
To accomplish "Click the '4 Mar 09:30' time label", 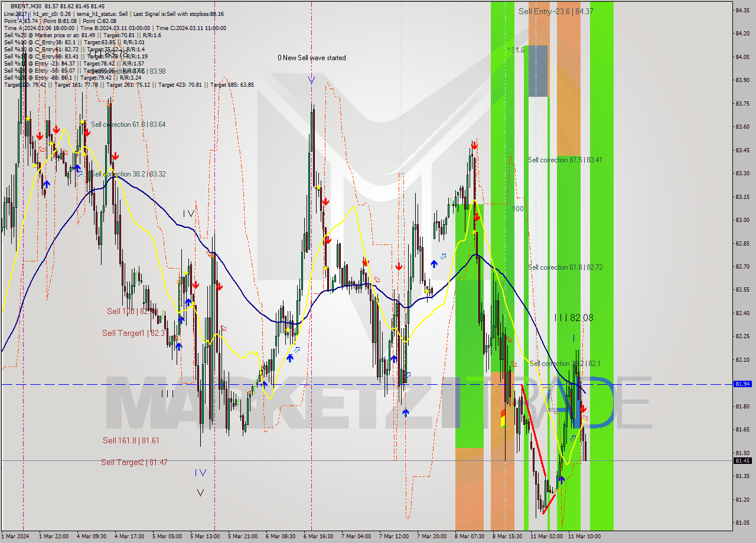I will pyautogui.click(x=92, y=537).
